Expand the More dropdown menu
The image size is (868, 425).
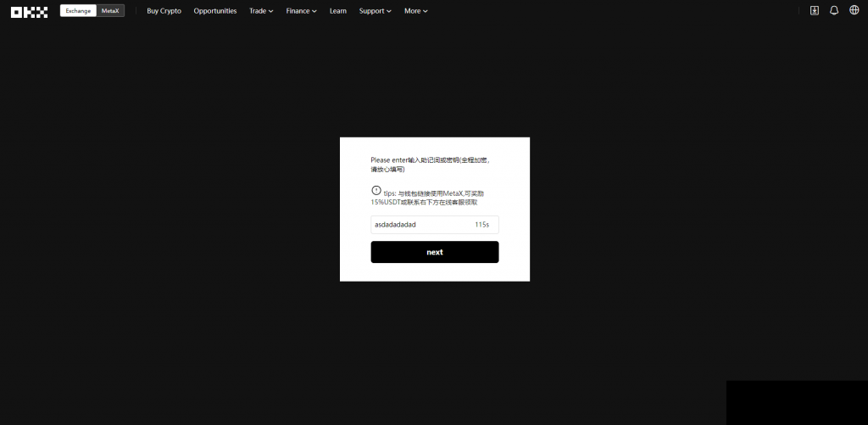415,11
